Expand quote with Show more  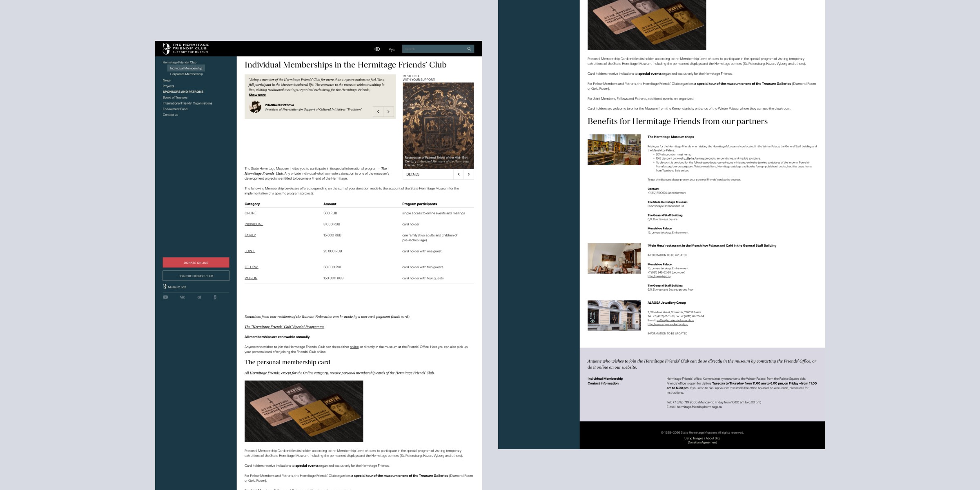(x=257, y=95)
